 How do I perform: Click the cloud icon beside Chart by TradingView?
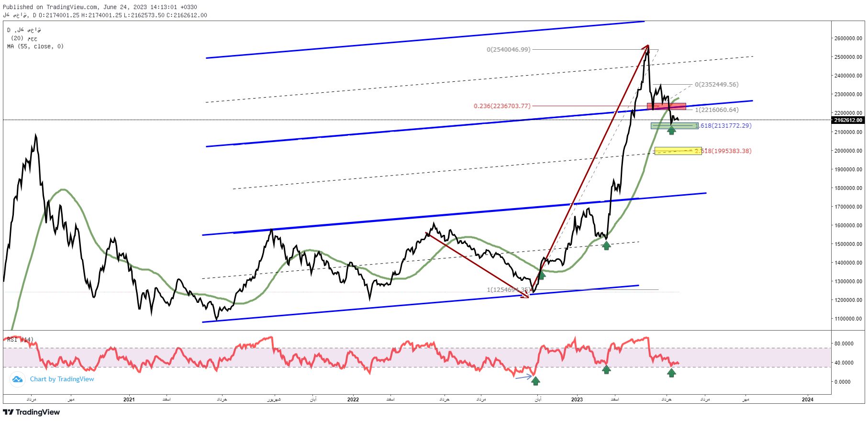(x=18, y=379)
